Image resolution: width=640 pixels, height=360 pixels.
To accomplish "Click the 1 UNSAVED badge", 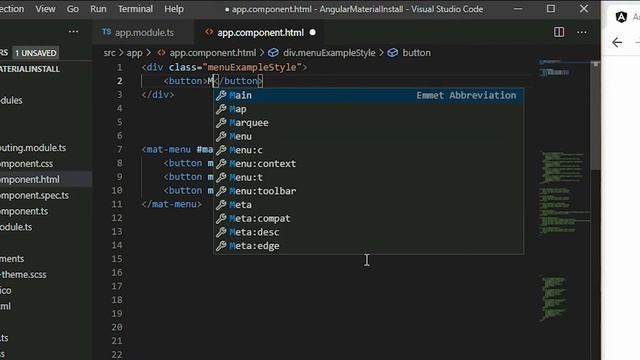I will pos(36,53).
